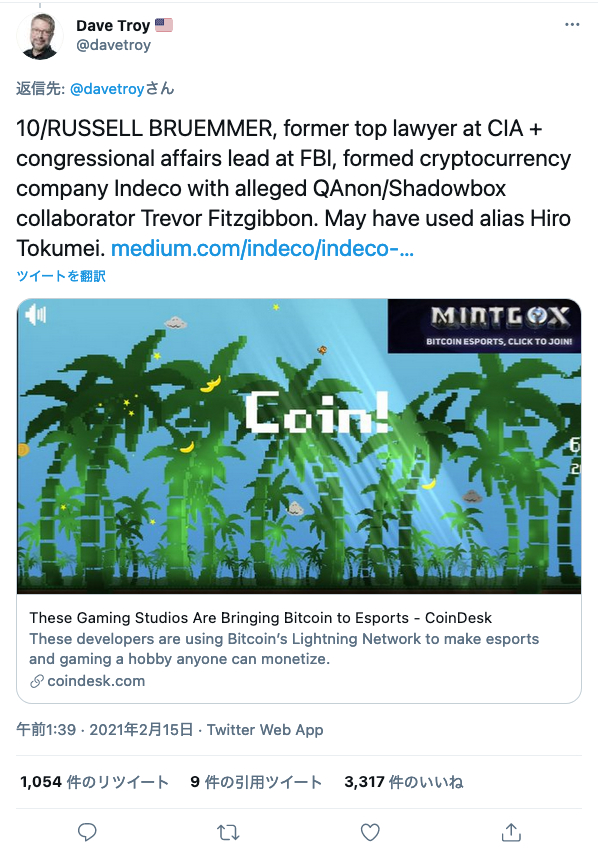Open the three-dot more options menu
This screenshot has height=855, width=598.
572,25
